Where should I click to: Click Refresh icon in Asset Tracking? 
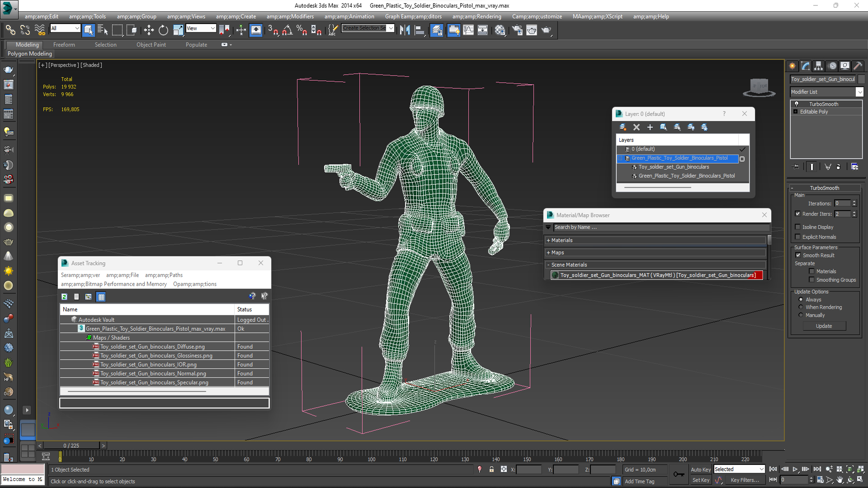[64, 297]
